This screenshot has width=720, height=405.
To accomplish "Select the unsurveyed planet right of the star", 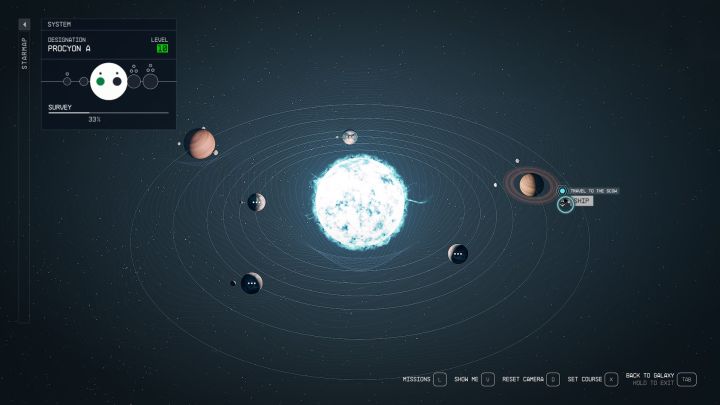I will point(458,254).
